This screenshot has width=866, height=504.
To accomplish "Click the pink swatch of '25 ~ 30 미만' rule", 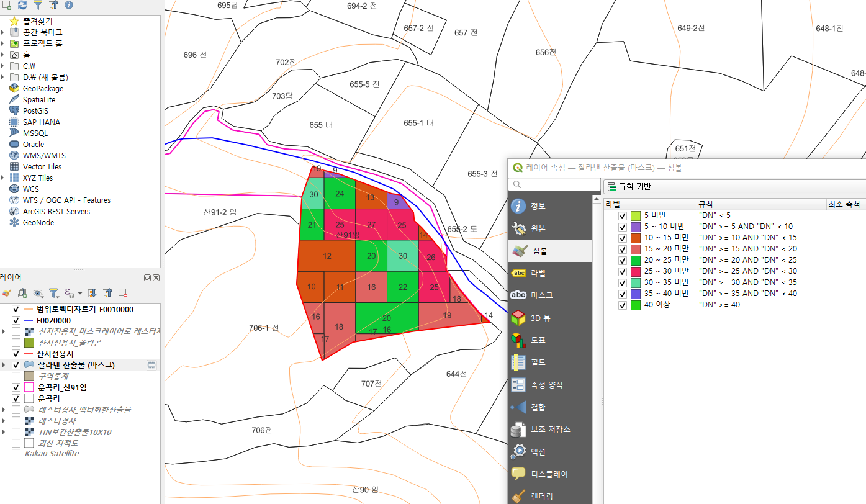I will coord(635,272).
